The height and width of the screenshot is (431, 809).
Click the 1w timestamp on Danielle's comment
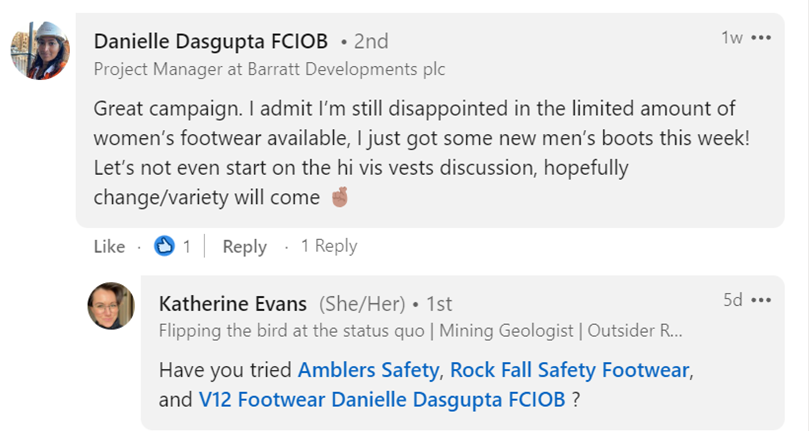tap(731, 38)
